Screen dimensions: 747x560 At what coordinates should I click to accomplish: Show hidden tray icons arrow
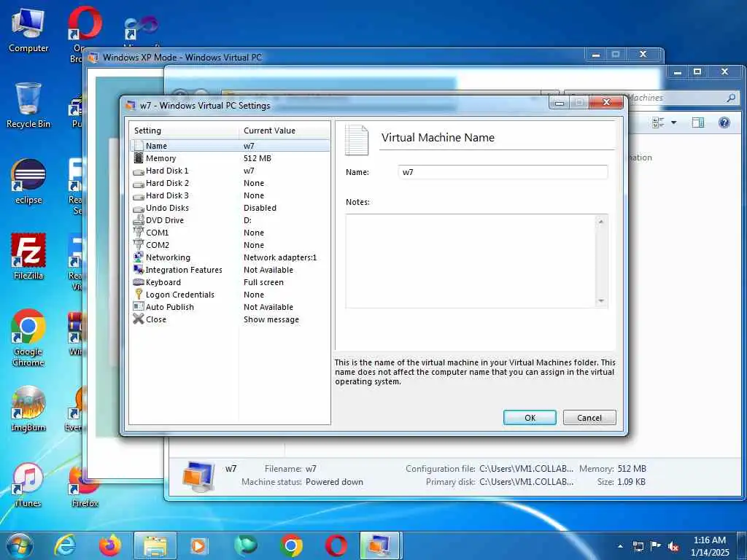coord(620,546)
